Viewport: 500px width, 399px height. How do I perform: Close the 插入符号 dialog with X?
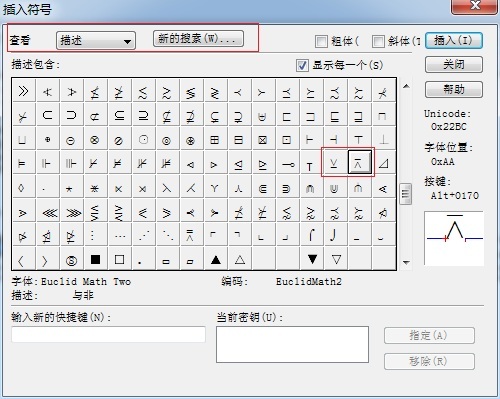coord(475,6)
